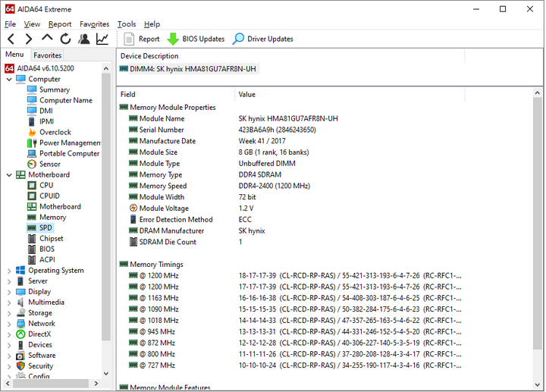This screenshot has height=392, width=546.
Task: Select the Chipset icon in the tree
Action: point(32,239)
